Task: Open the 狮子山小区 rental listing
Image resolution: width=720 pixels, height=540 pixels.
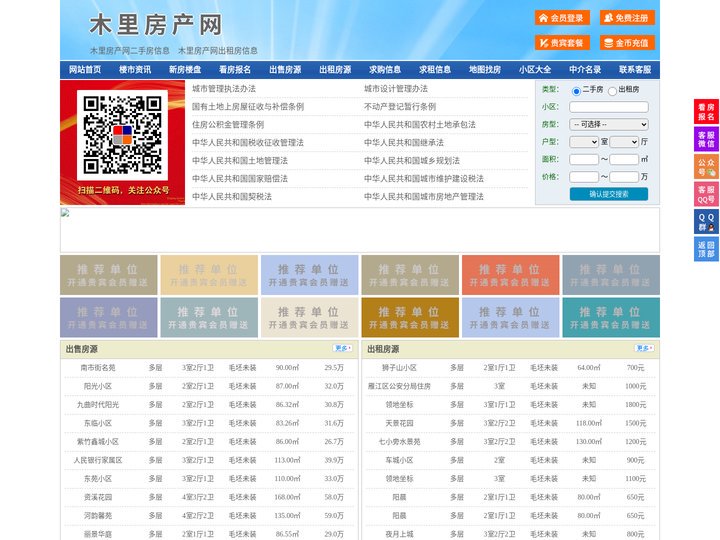Action: (x=399, y=368)
